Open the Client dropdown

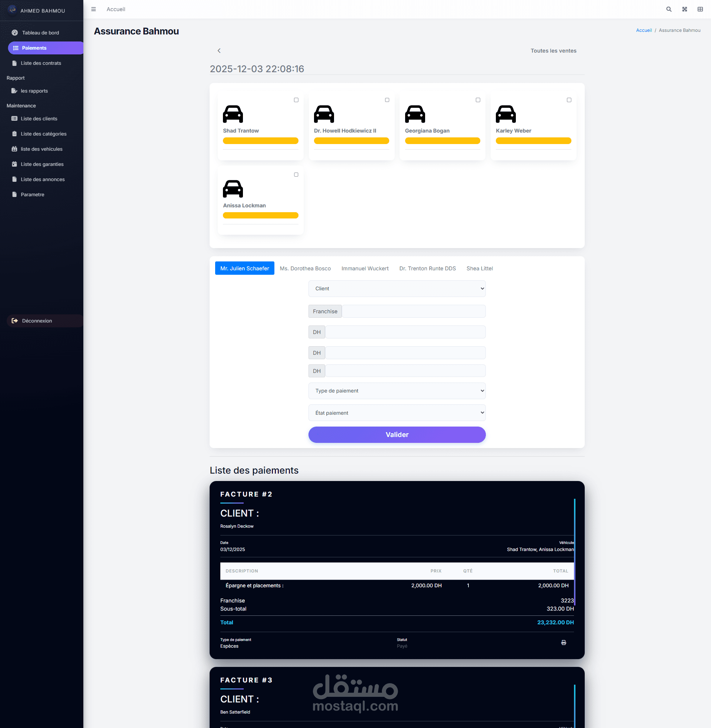click(x=397, y=288)
